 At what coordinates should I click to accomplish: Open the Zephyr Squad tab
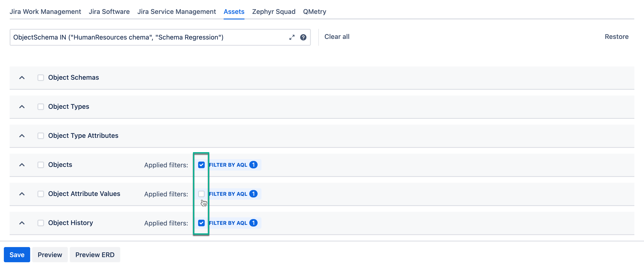(273, 12)
